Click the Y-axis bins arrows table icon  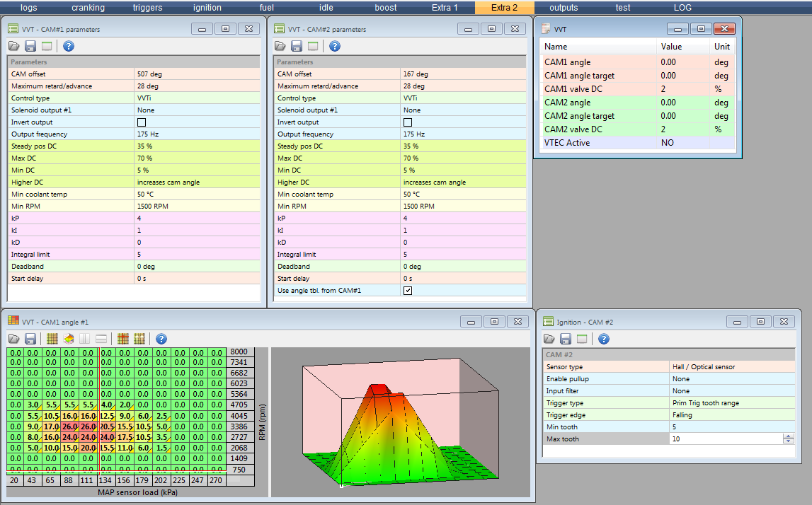coord(139,339)
